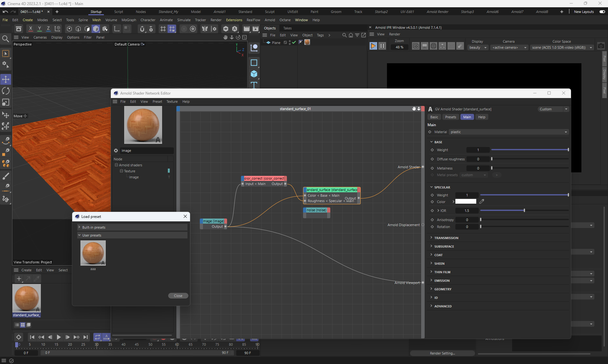
Task: Toggle the New Layouts switch
Action: pos(602,12)
